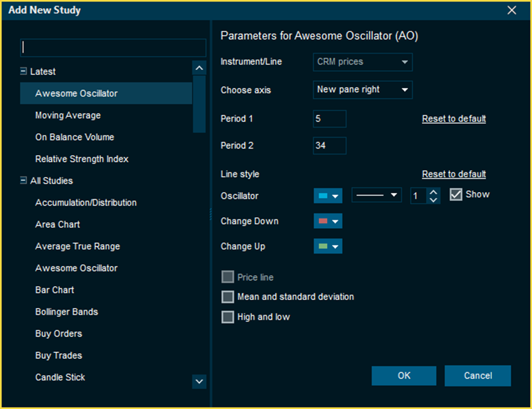This screenshot has height=409, width=532.
Task: Click the OK button
Action: point(404,376)
